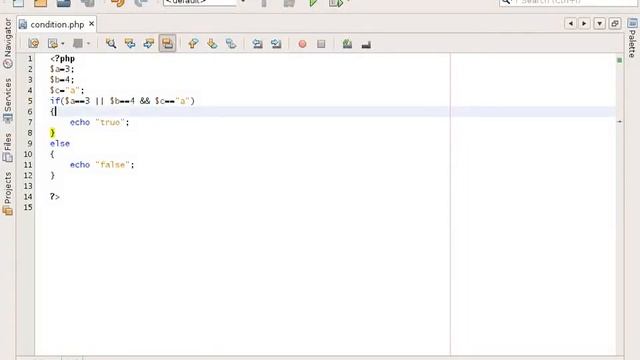The height and width of the screenshot is (360, 640).
Task: Click the greyed forward navigation icon
Action: pyautogui.click(x=78, y=44)
